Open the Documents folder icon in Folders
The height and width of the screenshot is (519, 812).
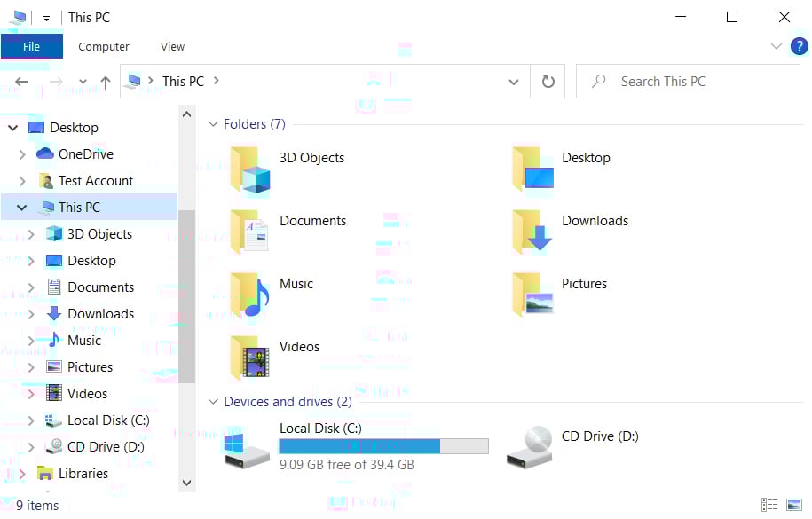pos(249,232)
